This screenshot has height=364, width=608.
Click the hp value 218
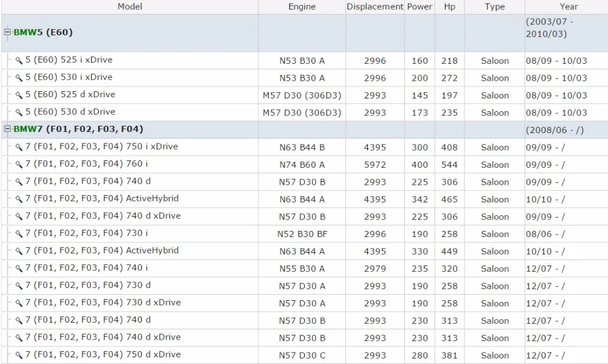point(449,61)
